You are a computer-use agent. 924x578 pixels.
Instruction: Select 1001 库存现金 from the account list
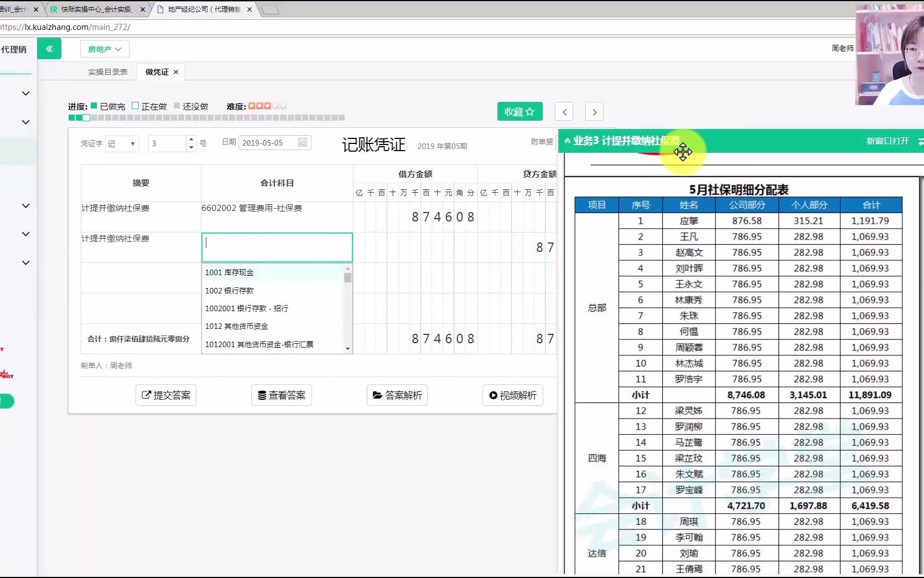coord(229,272)
